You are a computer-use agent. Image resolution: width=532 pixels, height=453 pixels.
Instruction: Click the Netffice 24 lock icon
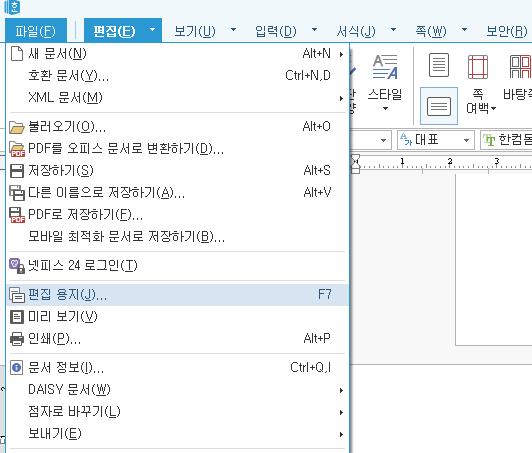point(17,266)
